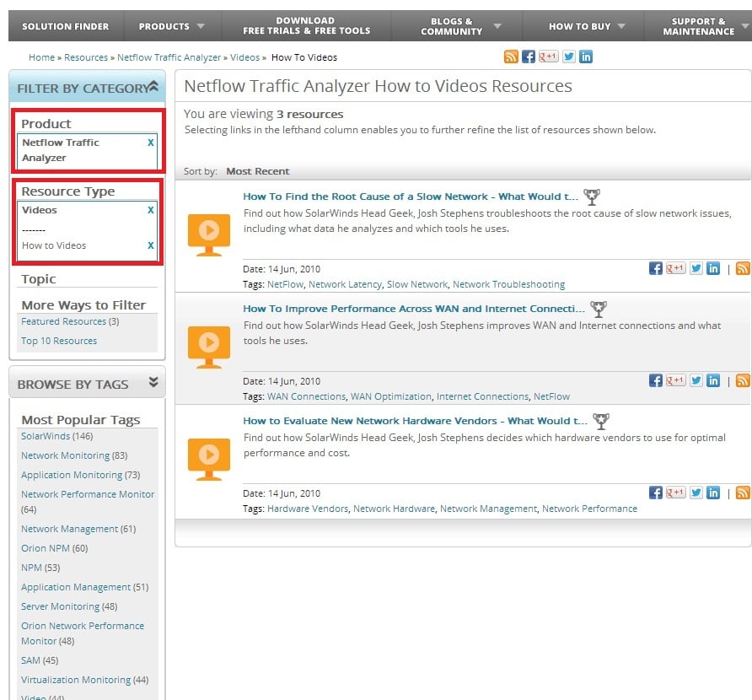The image size is (752, 700).
Task: Open How to Evaluate New Network Hardware Vendors
Action: [416, 421]
